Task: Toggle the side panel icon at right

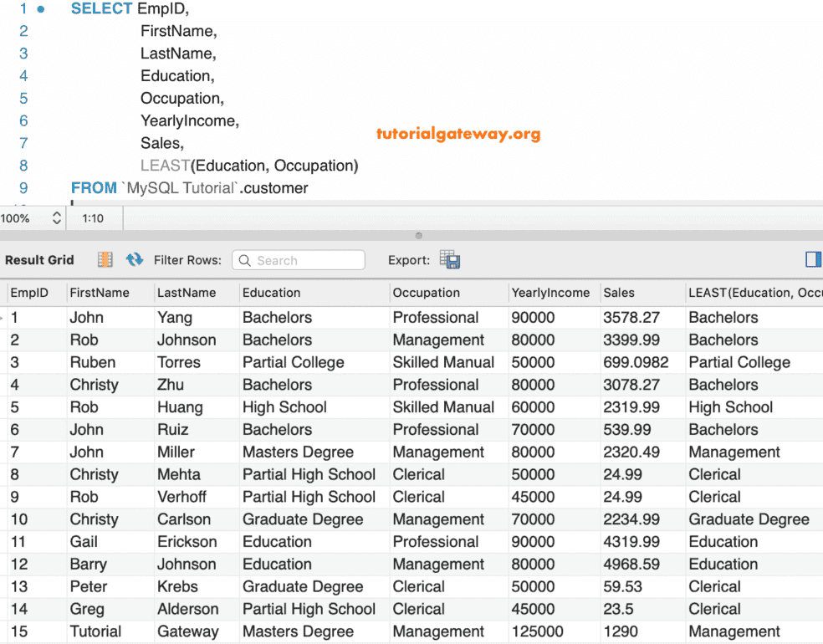Action: (x=813, y=259)
